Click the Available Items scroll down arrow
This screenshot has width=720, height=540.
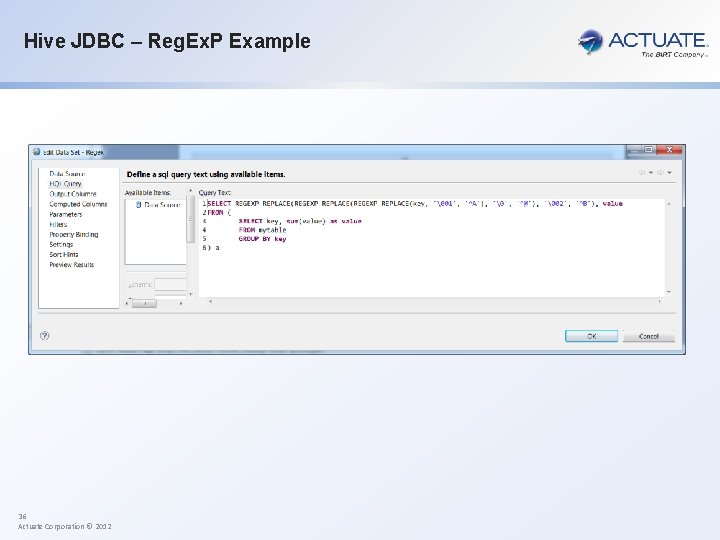[190, 294]
